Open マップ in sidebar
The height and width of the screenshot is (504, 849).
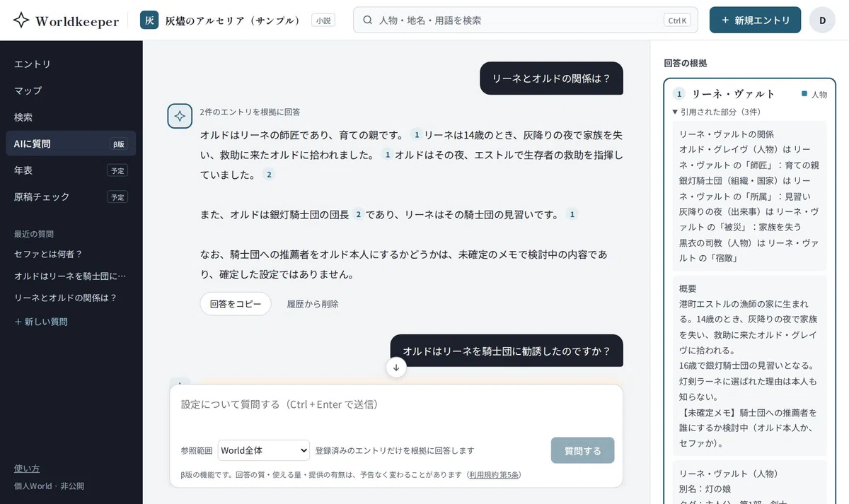pyautogui.click(x=71, y=90)
